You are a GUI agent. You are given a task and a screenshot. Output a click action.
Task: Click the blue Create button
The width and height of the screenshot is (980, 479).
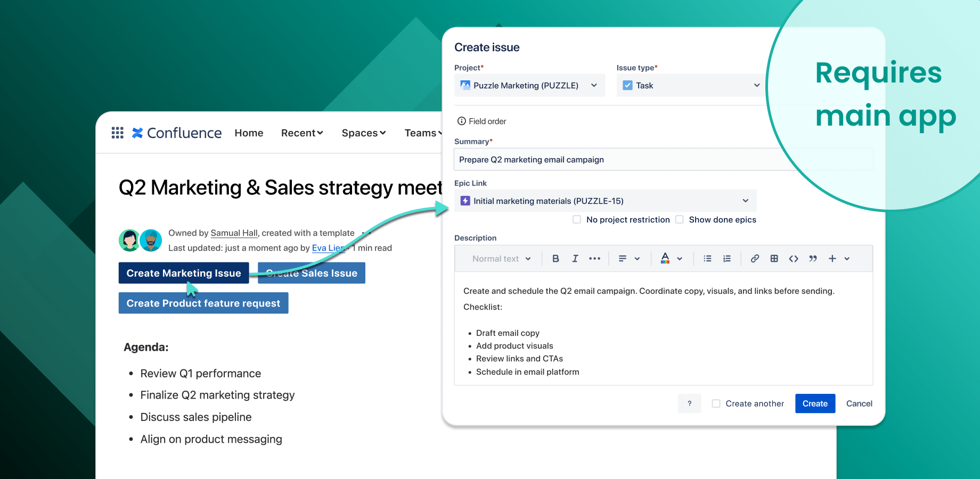pos(815,403)
